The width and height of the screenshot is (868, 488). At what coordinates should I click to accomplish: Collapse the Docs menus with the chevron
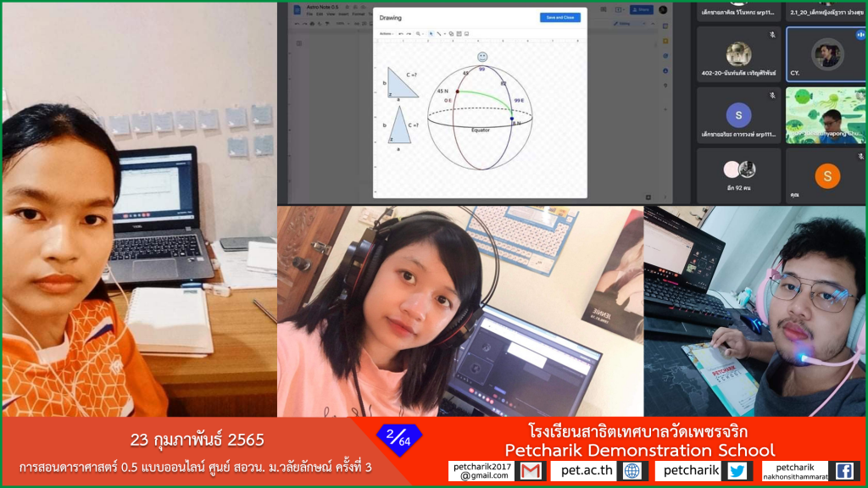654,24
